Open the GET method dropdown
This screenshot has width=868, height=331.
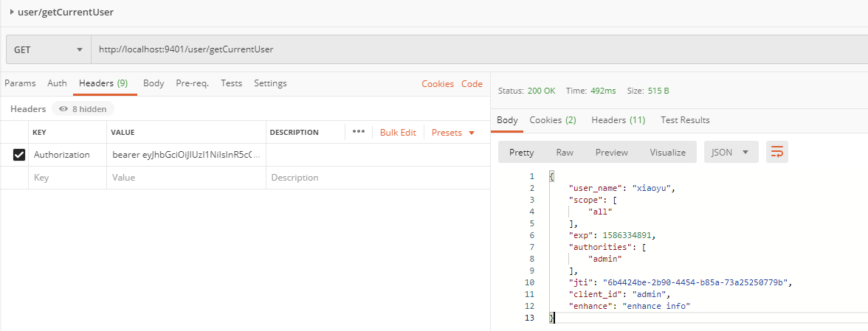pos(48,49)
